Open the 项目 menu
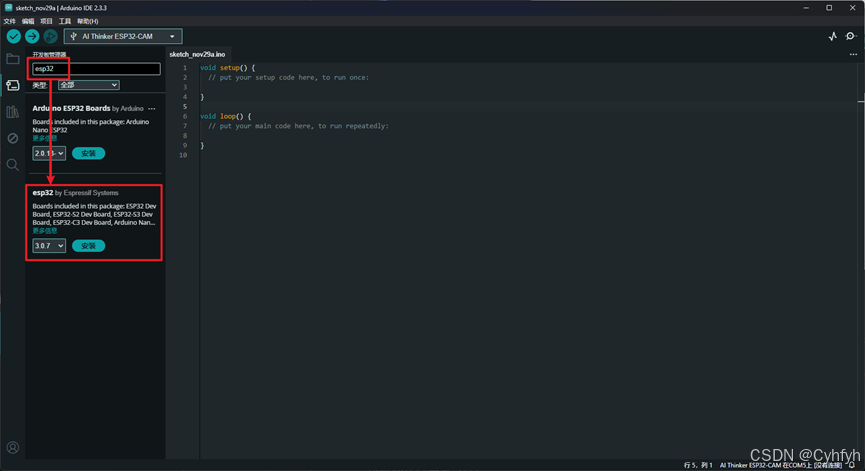Screen dimensions: 865x471 tap(46, 21)
